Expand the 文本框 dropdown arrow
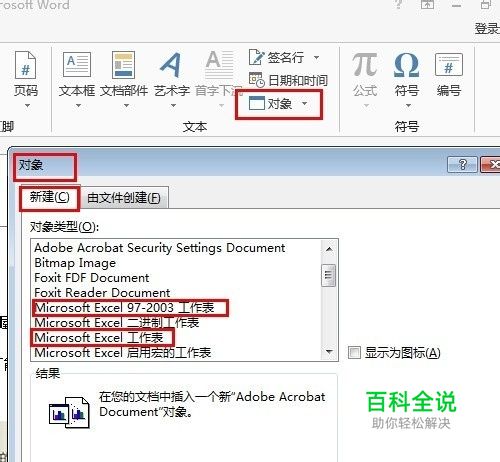 (x=78, y=106)
